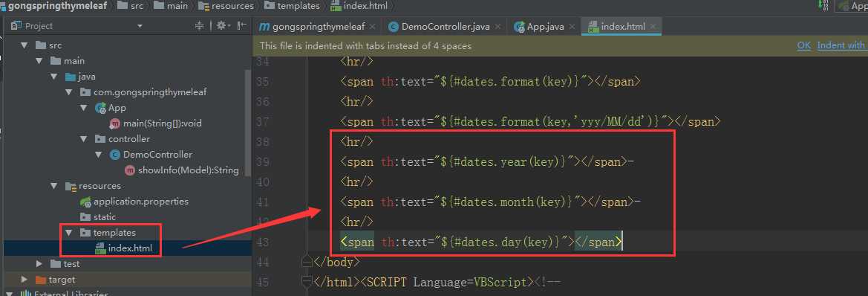
Task: Click the orange target folder icon
Action: coord(41,280)
